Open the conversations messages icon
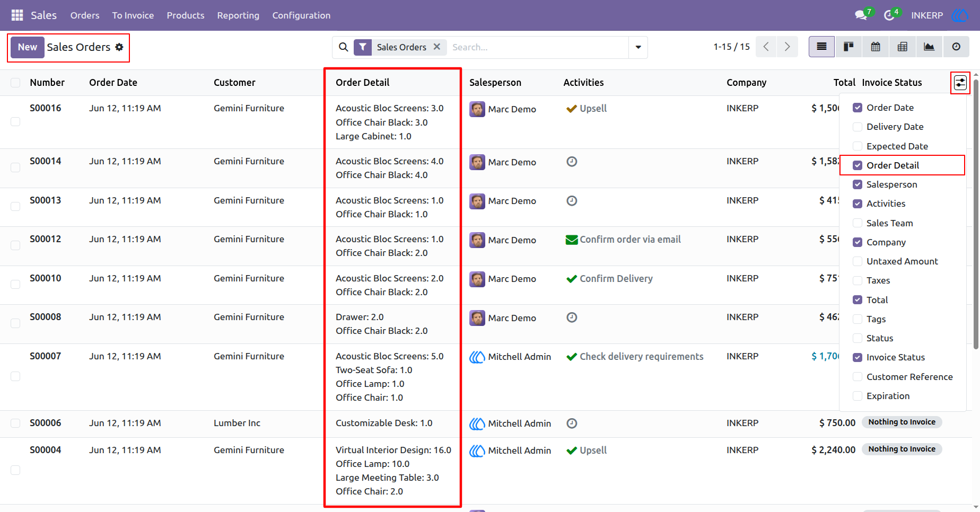Viewport: 980px width, 512px height. (x=861, y=15)
